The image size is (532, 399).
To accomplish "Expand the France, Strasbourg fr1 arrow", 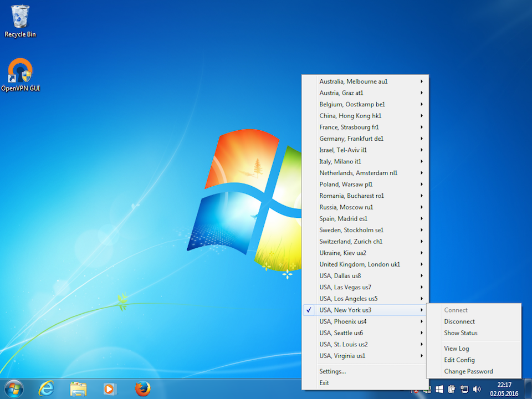I will (x=422, y=127).
